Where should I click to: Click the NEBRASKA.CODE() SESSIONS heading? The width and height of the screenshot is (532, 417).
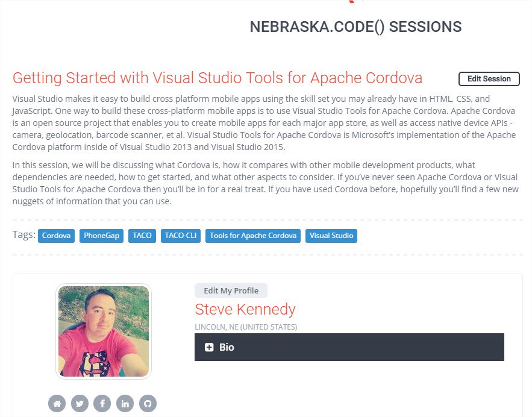coord(355,27)
